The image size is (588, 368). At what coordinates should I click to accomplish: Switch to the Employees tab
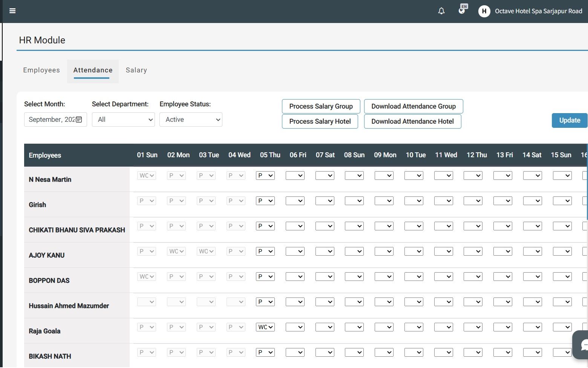pos(41,70)
